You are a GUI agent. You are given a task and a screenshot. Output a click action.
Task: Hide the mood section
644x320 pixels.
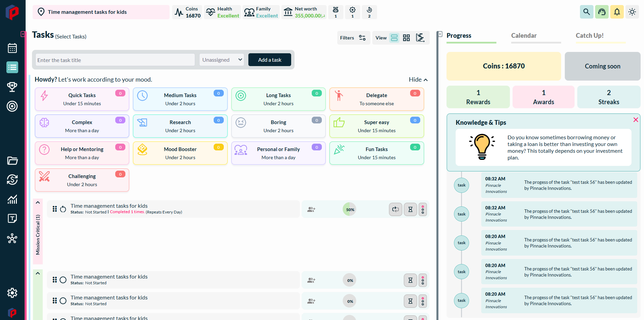(x=418, y=80)
